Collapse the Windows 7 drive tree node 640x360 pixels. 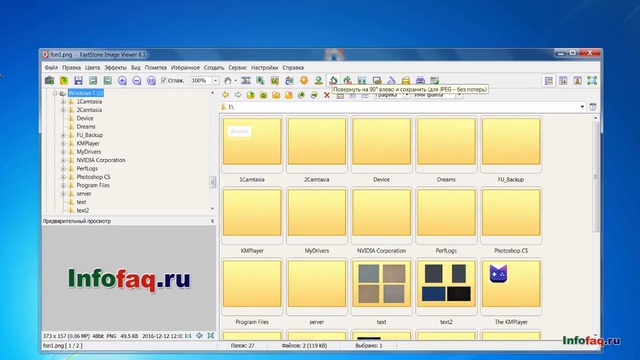point(55,93)
